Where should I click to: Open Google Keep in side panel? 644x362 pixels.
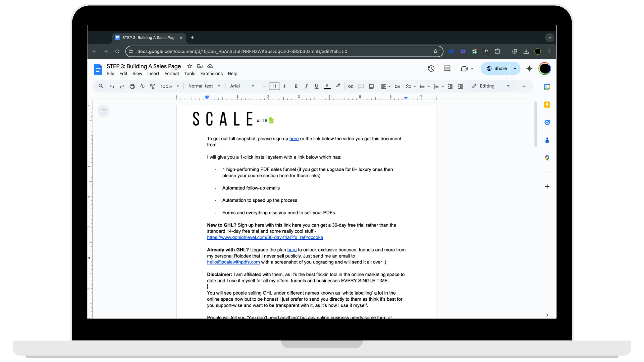click(x=547, y=105)
